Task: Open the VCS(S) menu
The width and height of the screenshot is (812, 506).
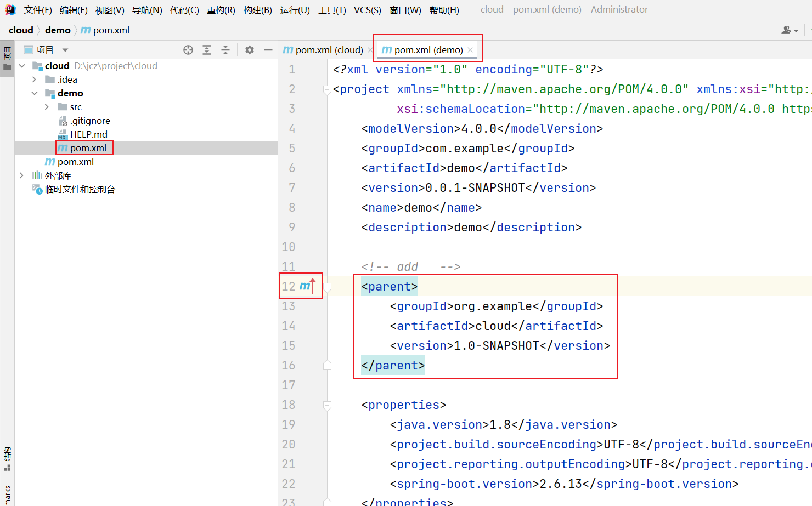Action: (x=368, y=10)
